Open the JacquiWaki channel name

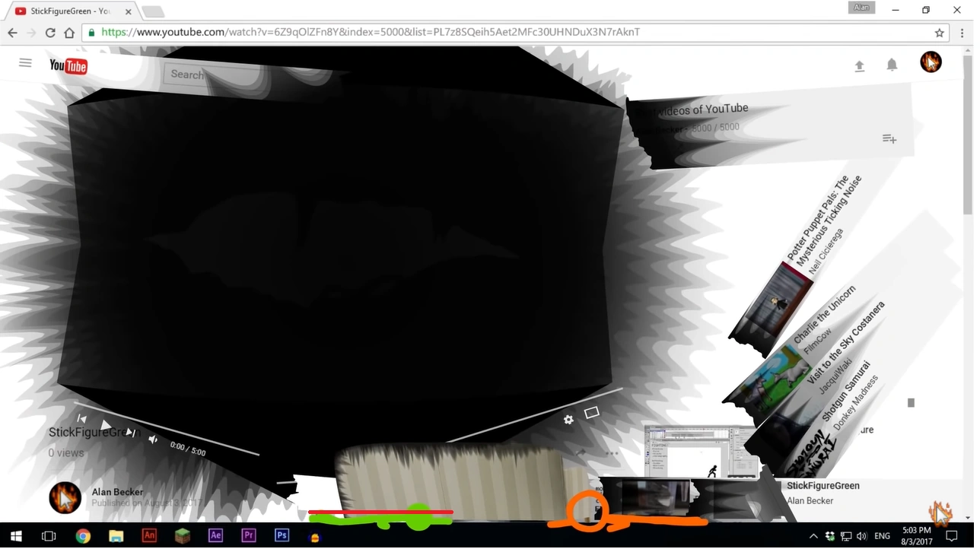[x=835, y=376]
